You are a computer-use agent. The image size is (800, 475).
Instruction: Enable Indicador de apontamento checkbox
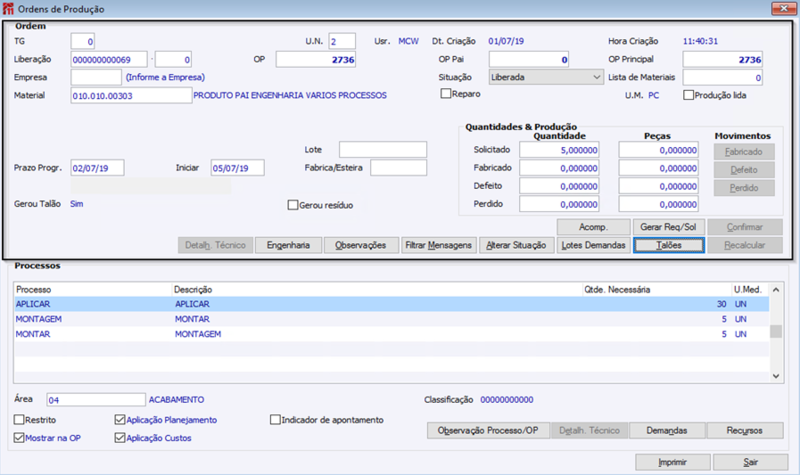pos(276,420)
